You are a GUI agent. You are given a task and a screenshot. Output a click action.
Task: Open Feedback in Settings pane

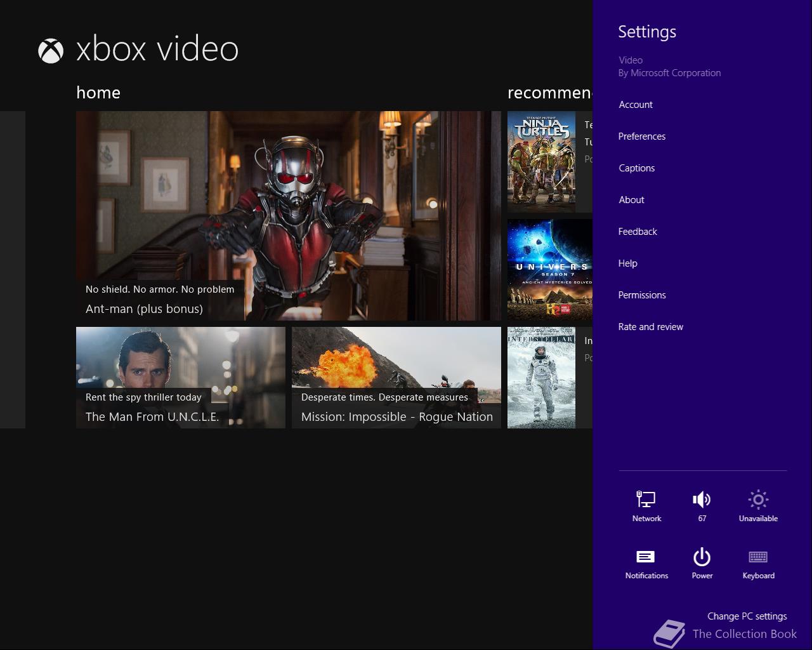click(638, 232)
